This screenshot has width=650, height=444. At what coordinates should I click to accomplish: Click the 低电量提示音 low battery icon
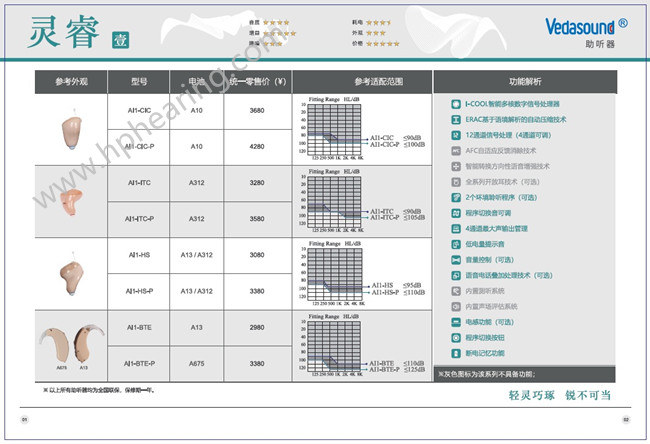tap(456, 245)
